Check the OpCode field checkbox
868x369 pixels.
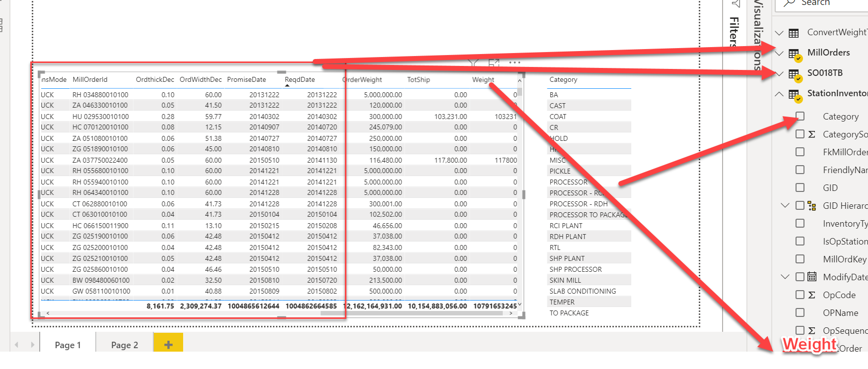800,295
